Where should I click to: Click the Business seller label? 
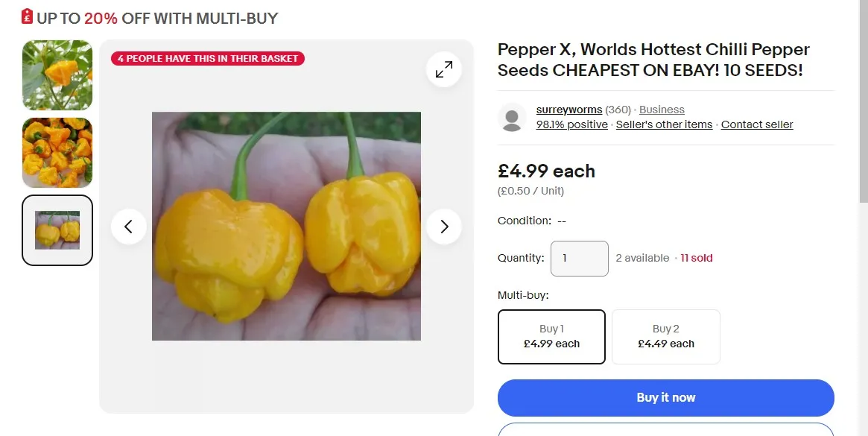point(662,109)
